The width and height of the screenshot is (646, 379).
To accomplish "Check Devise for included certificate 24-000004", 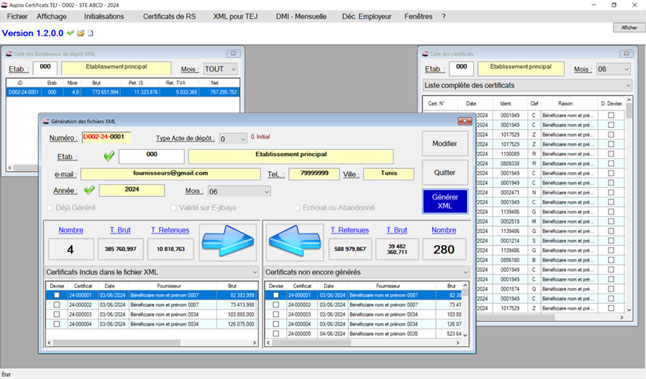I will tap(57, 324).
